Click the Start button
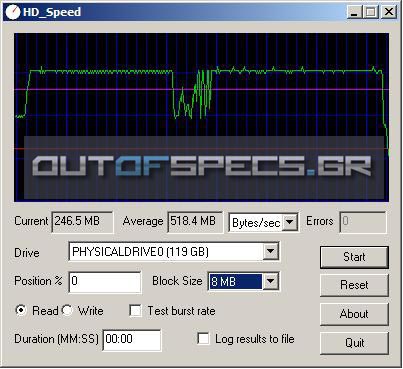The width and height of the screenshot is (403, 369). (354, 257)
